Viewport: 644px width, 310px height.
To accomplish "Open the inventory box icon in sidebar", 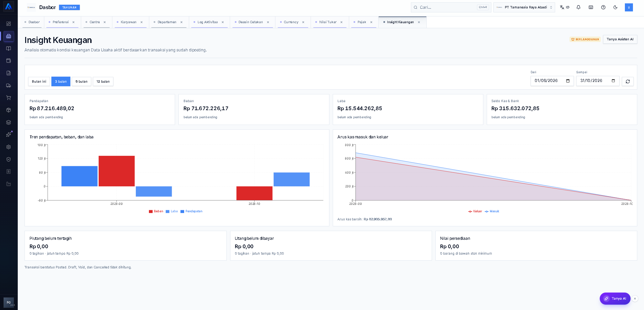I will (x=9, y=110).
